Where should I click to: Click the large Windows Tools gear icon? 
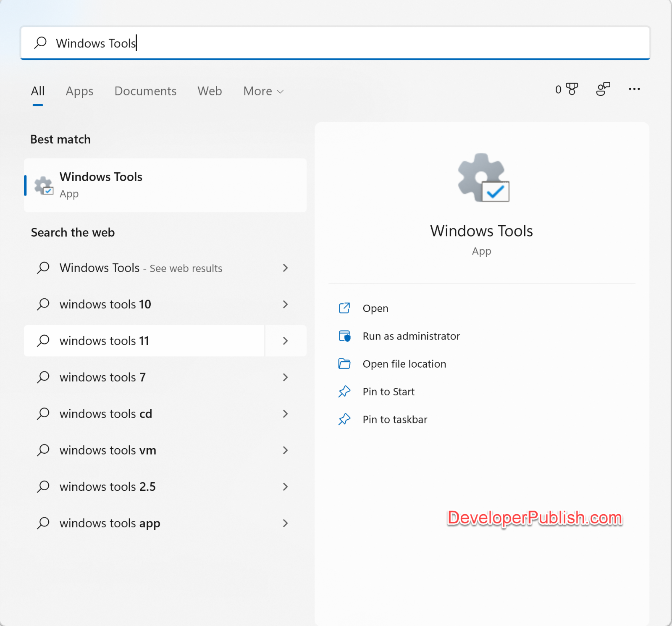click(x=482, y=178)
